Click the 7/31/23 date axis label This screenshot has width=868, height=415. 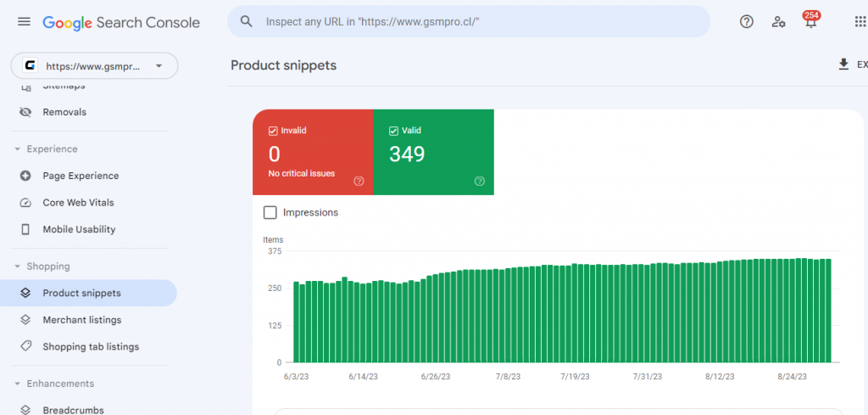pyautogui.click(x=648, y=377)
